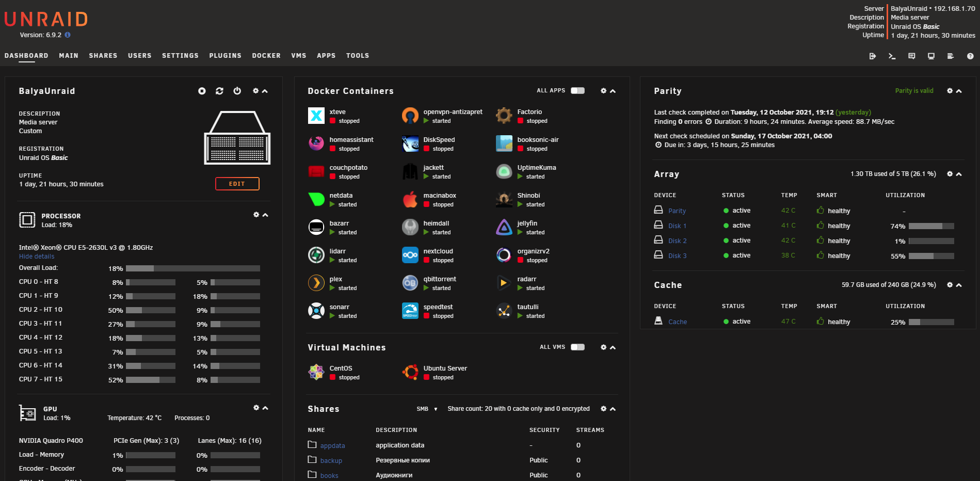Collapse the Parity panel with chevron
The height and width of the screenshot is (481, 980).
pyautogui.click(x=959, y=91)
